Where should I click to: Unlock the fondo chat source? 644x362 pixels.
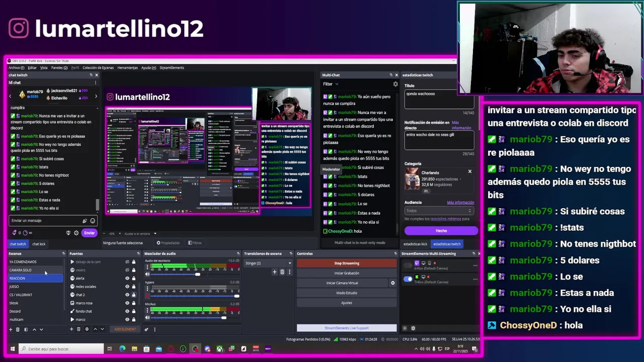134,311
